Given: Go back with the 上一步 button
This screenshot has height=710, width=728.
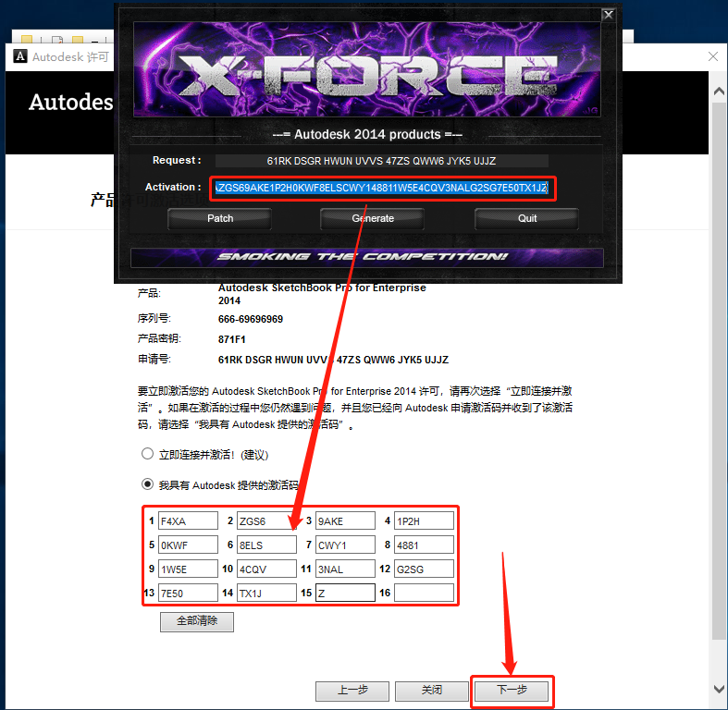Looking at the screenshot, I should 352,691.
